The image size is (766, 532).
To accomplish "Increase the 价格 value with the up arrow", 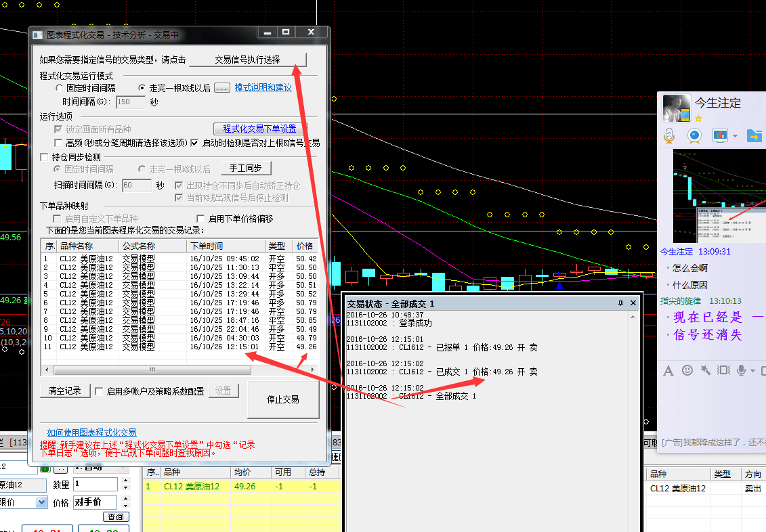I will click(125, 499).
